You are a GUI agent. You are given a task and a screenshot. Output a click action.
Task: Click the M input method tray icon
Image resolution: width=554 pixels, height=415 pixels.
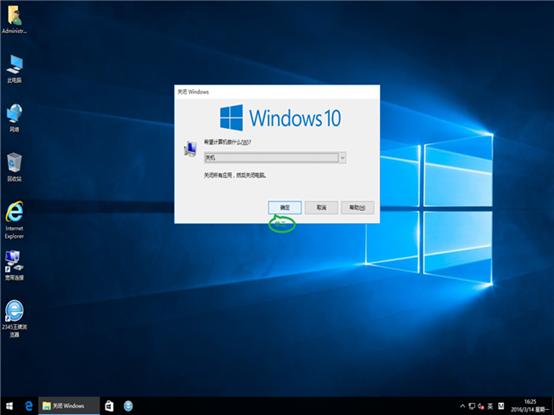click(501, 406)
